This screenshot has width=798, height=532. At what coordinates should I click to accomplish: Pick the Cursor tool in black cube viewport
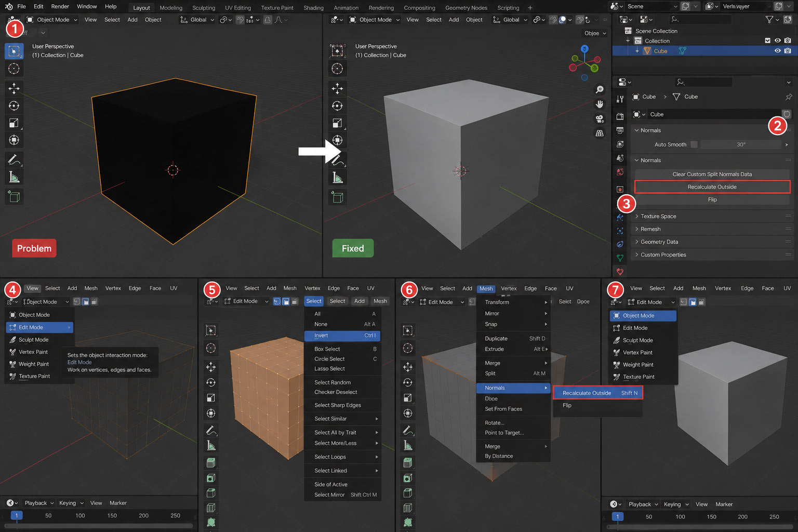pos(14,69)
